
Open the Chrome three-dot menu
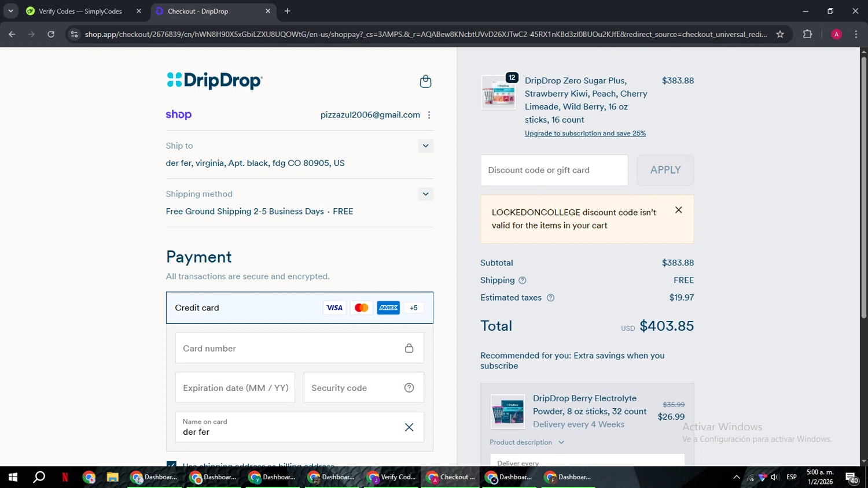tap(856, 34)
